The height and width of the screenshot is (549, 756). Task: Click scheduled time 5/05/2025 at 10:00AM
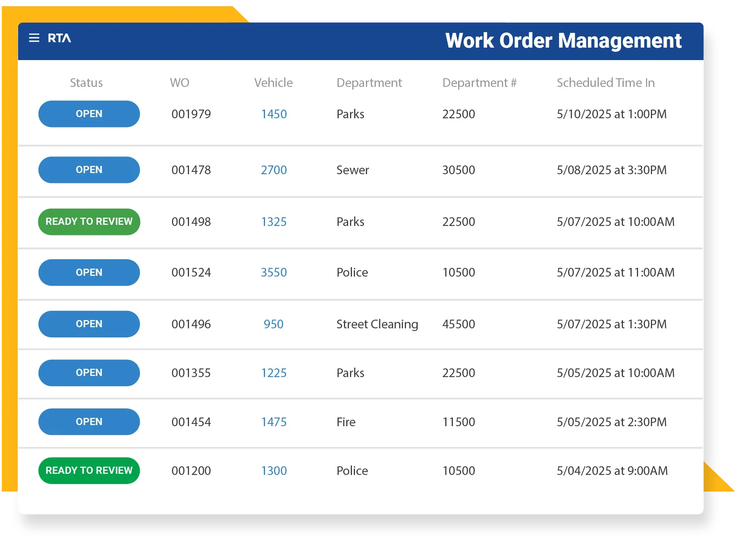pos(616,373)
